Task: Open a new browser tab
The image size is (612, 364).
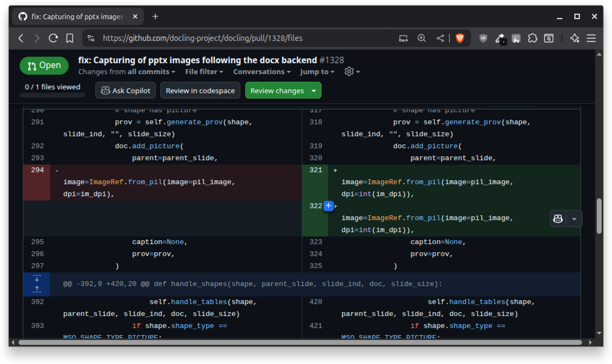Action: coord(155,17)
